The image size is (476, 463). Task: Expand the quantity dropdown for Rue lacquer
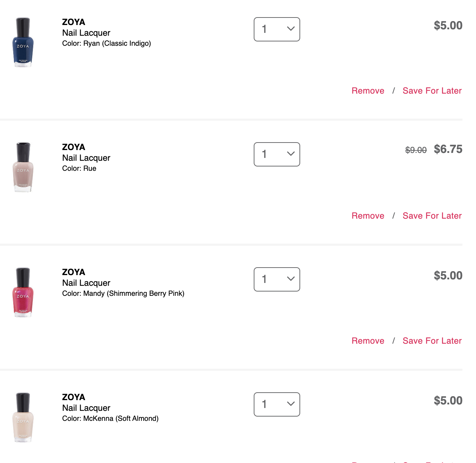coord(277,154)
